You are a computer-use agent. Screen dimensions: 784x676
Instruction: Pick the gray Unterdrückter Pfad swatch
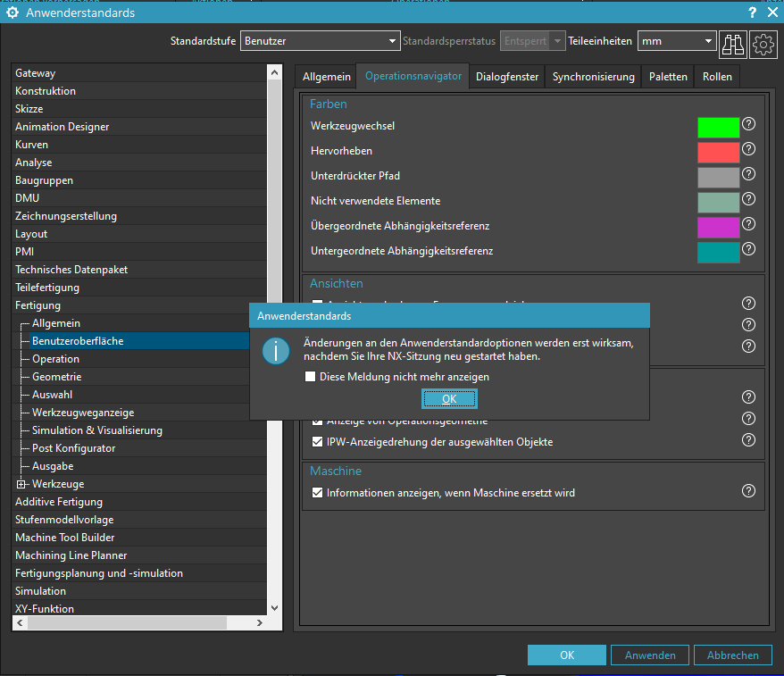point(719,178)
